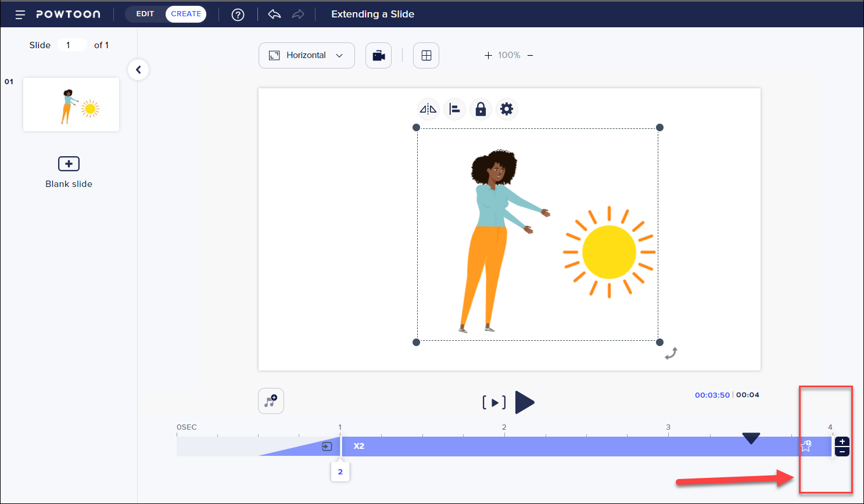Click the help question mark icon
The width and height of the screenshot is (864, 504).
(x=238, y=15)
